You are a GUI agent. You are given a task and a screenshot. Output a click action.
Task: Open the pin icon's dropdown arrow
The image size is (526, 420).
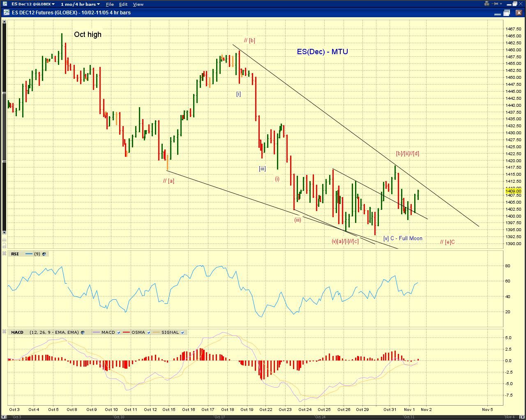[501, 4]
